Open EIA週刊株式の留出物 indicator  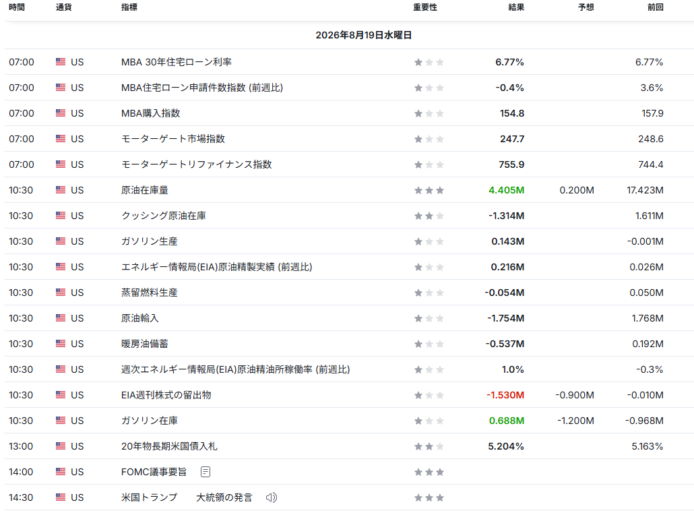(x=166, y=395)
